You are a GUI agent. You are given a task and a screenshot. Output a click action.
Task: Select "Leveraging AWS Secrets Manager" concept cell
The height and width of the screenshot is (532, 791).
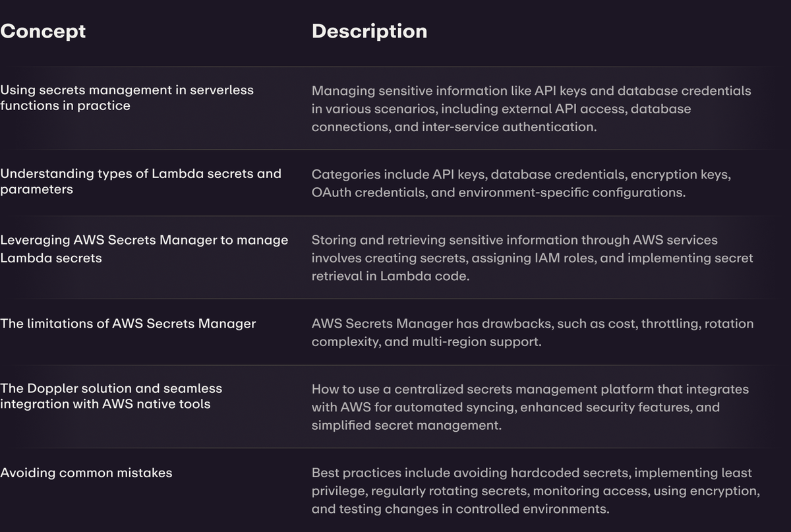pyautogui.click(x=144, y=249)
